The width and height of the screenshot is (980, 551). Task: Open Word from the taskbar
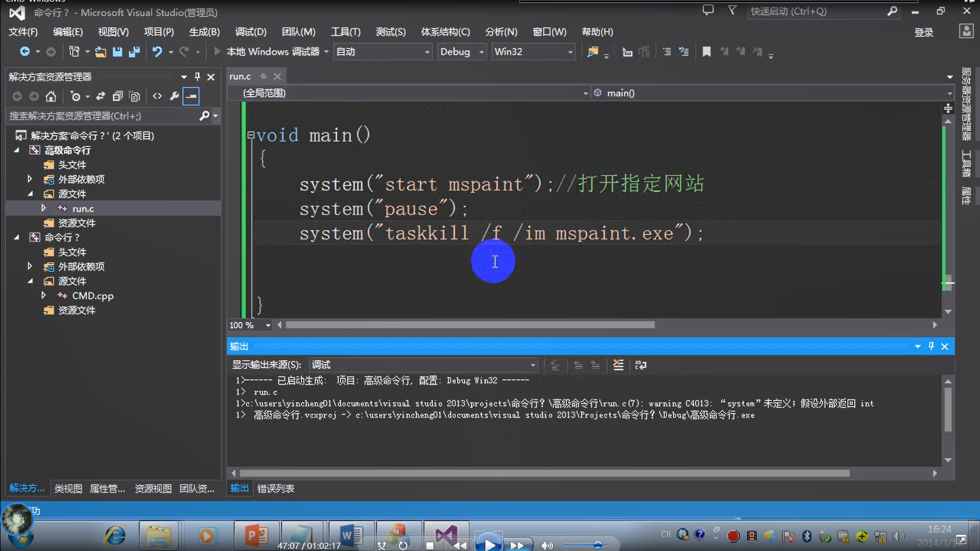pyautogui.click(x=351, y=535)
